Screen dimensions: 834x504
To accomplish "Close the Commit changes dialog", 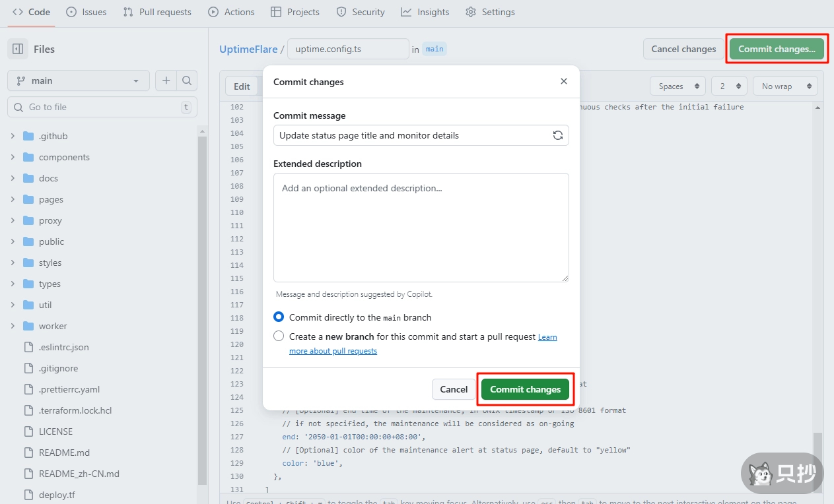I will point(563,82).
